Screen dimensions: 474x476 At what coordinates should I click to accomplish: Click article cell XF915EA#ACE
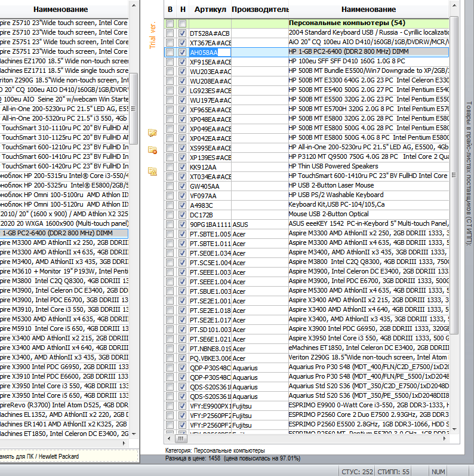click(210, 62)
